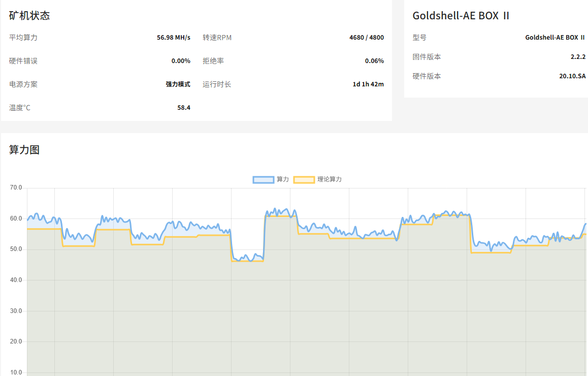The width and height of the screenshot is (588, 376).
Task: Select the 2.2.2 firmware version value
Action: 578,57
